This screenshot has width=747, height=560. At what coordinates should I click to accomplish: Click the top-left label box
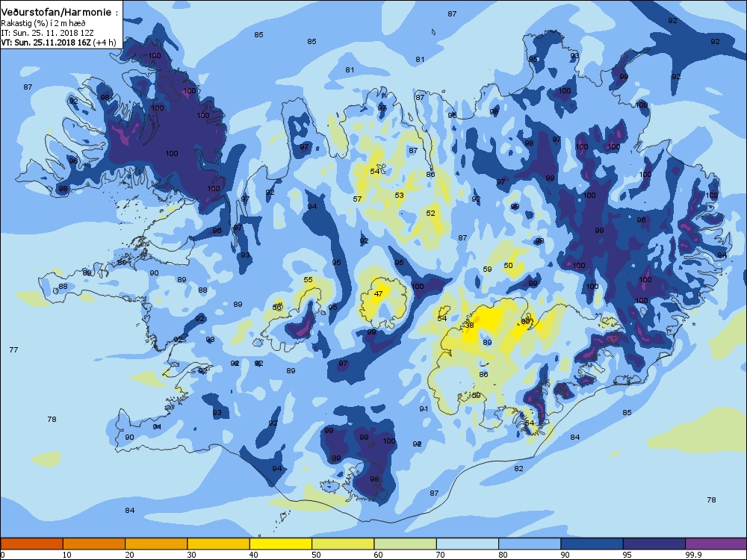tap(61, 25)
